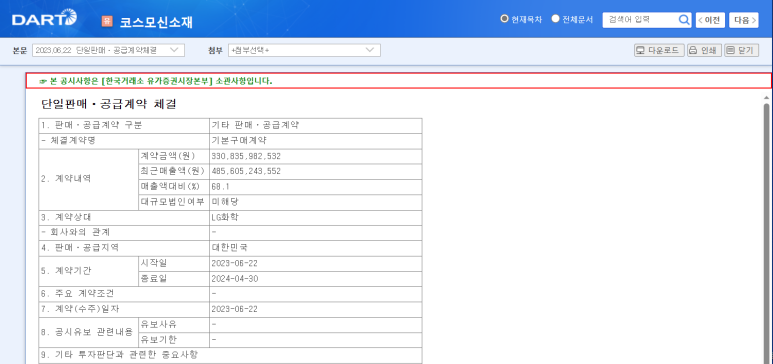The width and height of the screenshot is (773, 364).
Task: Focus the 검색어 입력 search field
Action: [640, 20]
